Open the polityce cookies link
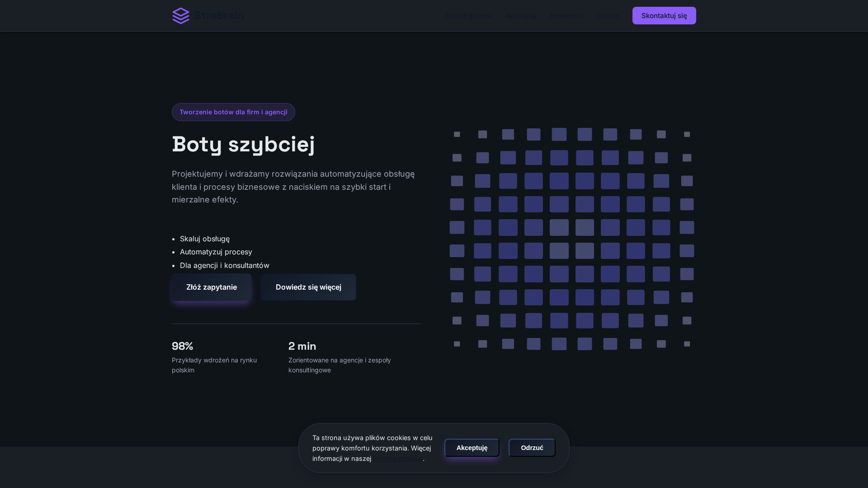The height and width of the screenshot is (488, 868). tap(398, 458)
